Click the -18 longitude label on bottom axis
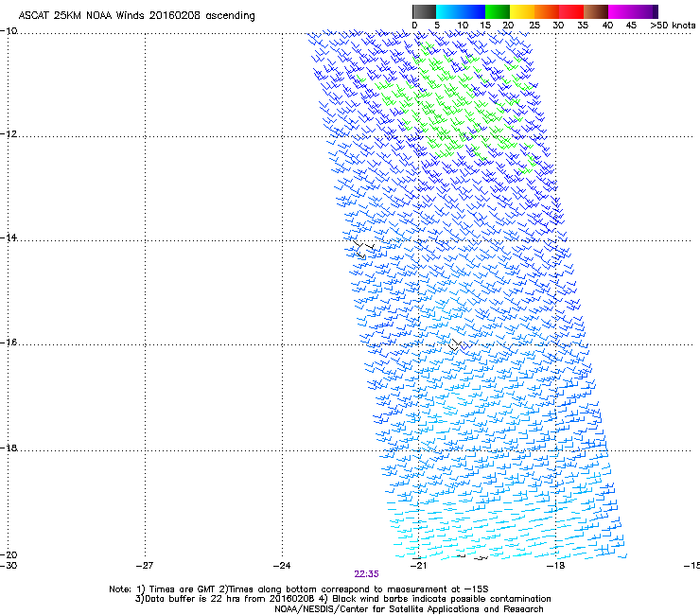700x615 pixels. 555,566
